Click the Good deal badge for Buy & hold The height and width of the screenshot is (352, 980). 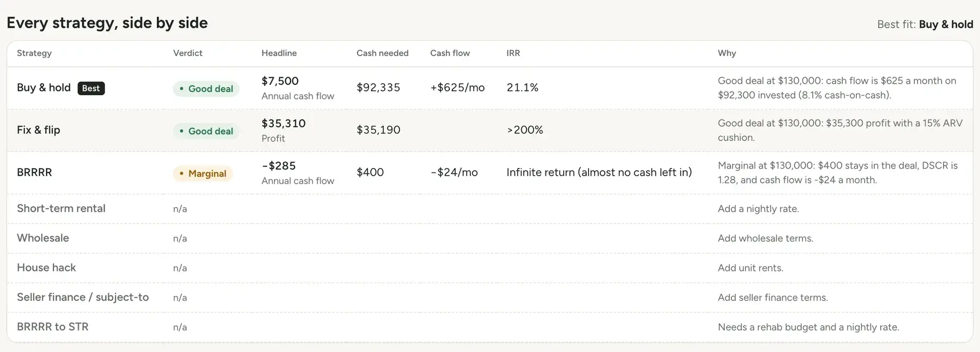coord(206,89)
